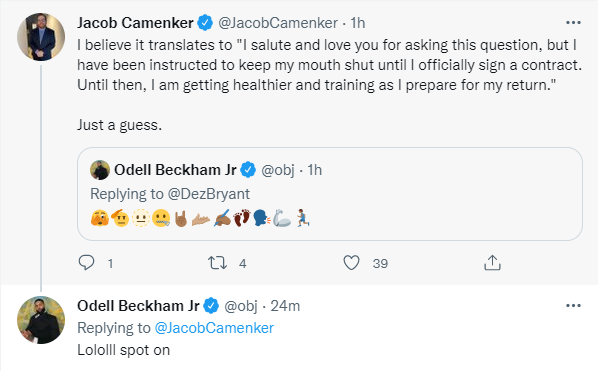Screen dimensions: 598x371
Task: Like Jacob Camenker's tweet with the heart icon
Action: pos(351,263)
